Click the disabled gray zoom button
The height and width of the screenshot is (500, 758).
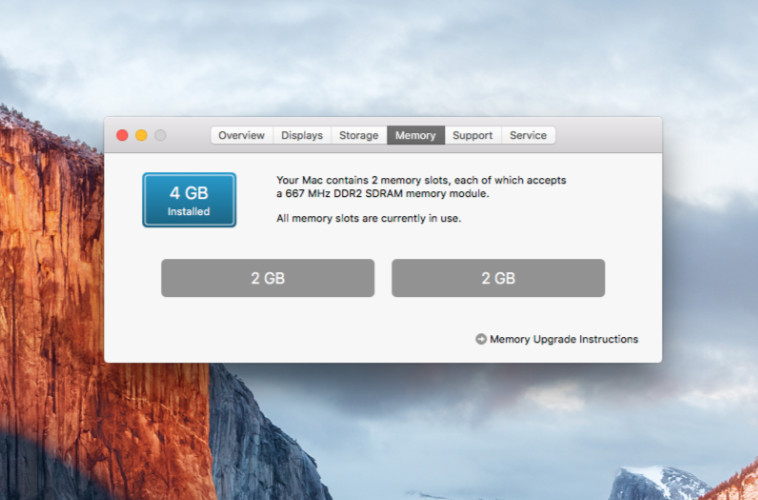tap(160, 135)
